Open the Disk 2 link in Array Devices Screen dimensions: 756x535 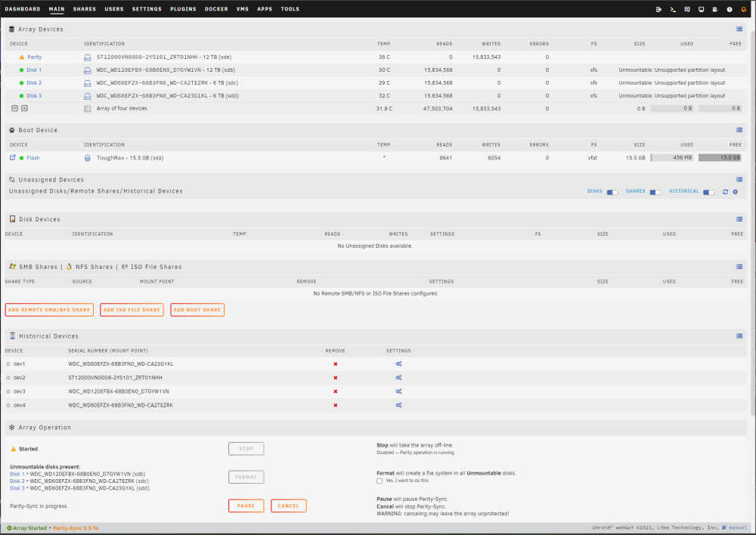tap(34, 83)
